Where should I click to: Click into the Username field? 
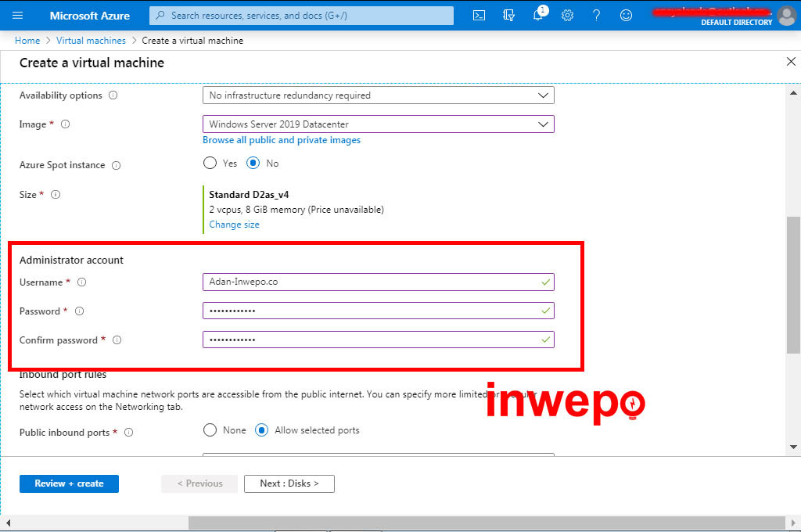click(378, 282)
